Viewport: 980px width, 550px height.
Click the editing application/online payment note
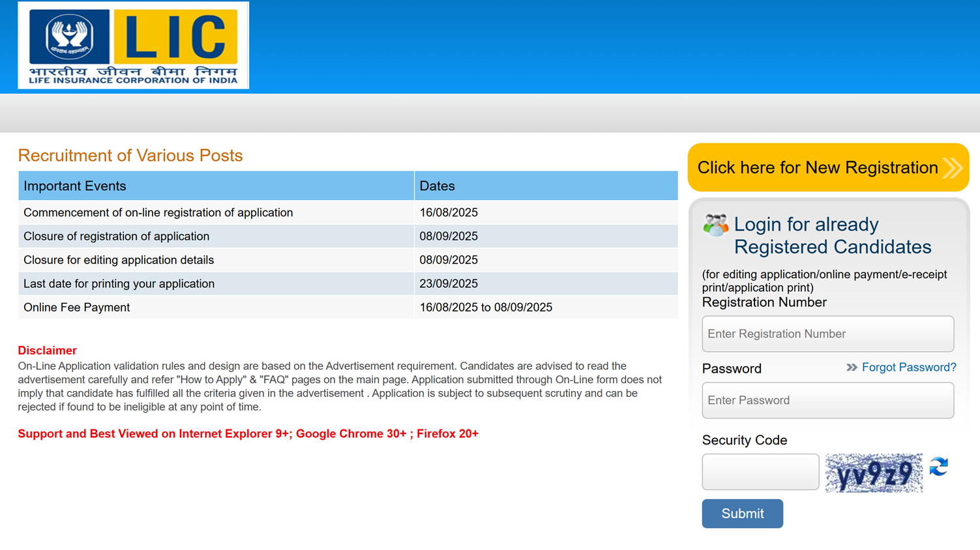tap(825, 281)
